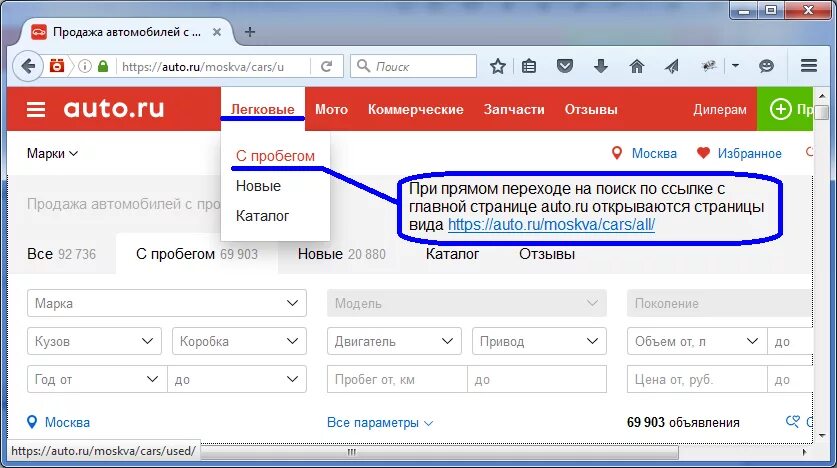The image size is (837, 468).
Task: Open the Дилерам link
Action: click(x=720, y=109)
